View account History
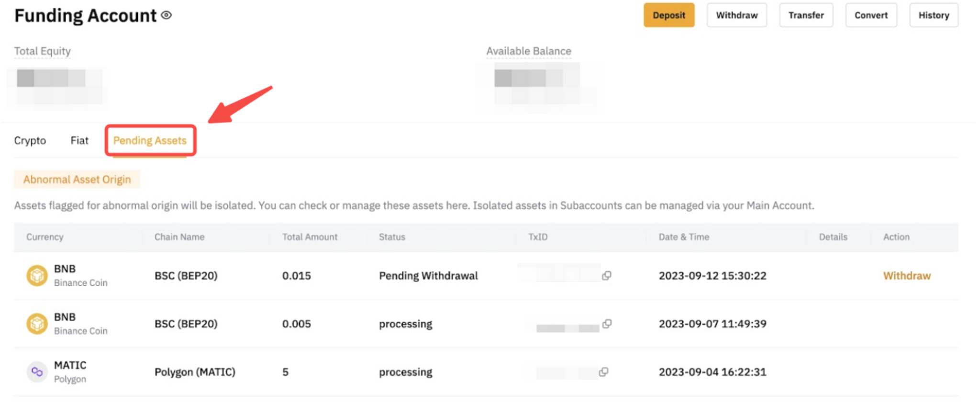 click(x=934, y=15)
